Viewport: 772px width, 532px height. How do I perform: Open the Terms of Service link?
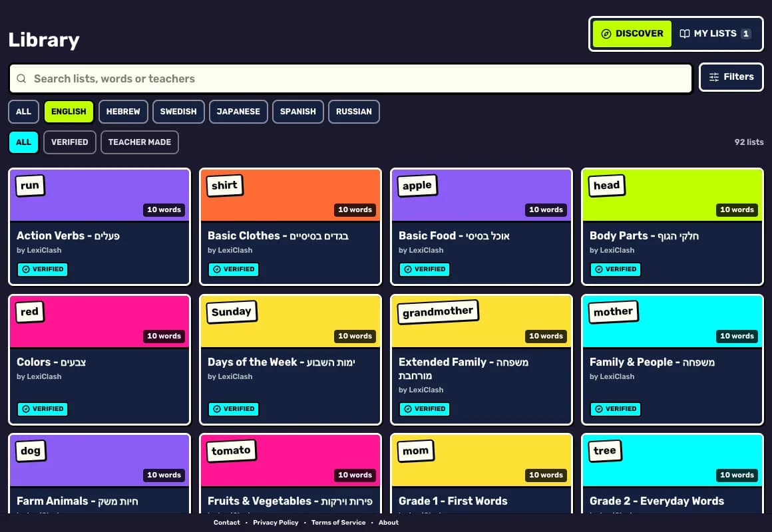coord(338,523)
